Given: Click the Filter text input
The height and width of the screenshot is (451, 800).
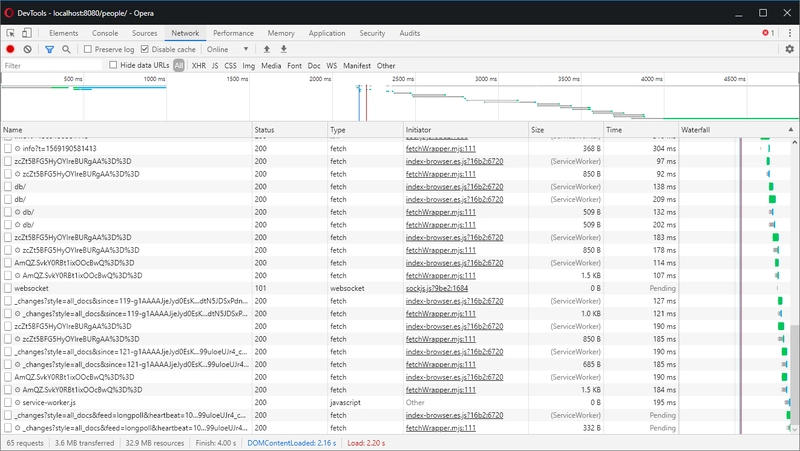Looking at the screenshot, I should click(52, 66).
